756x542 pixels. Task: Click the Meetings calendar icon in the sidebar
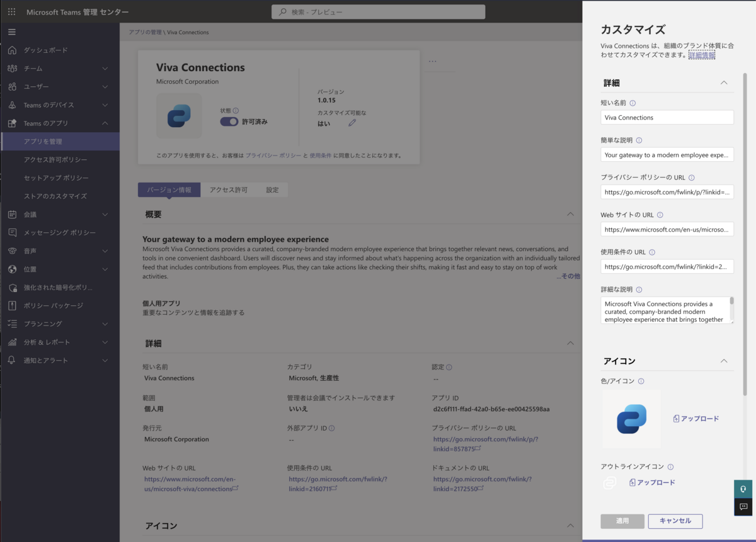click(12, 215)
